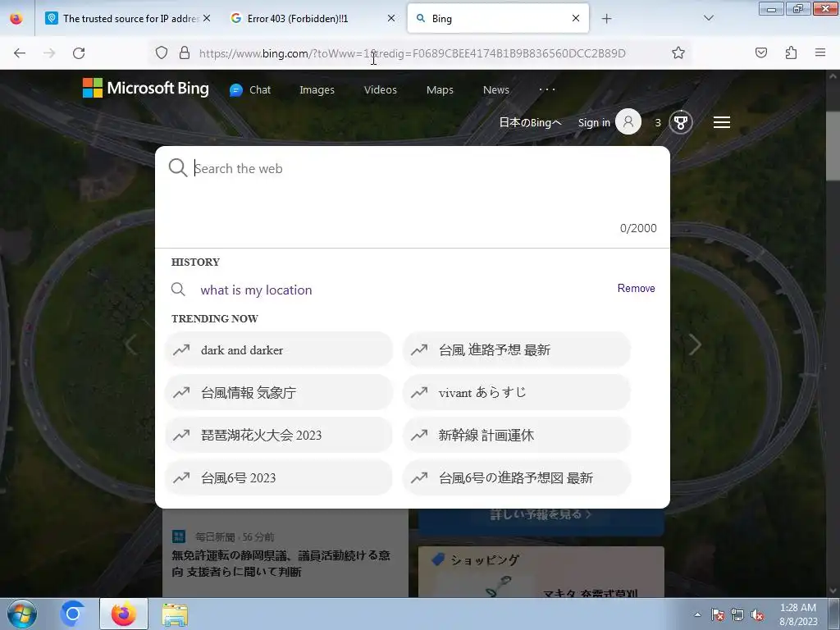Viewport: 840px width, 630px height.
Task: Close the IP address trusted source tab
Action: (207, 18)
